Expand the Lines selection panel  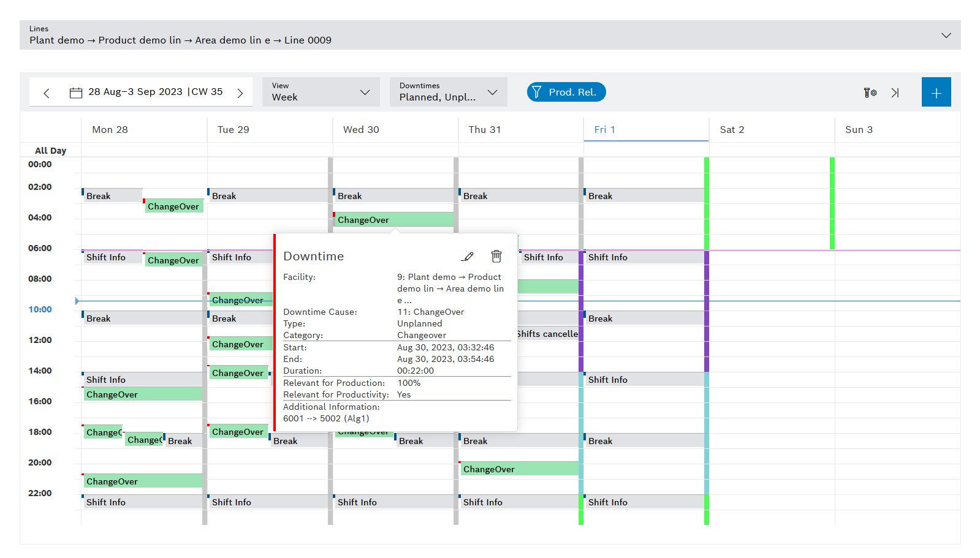946,36
